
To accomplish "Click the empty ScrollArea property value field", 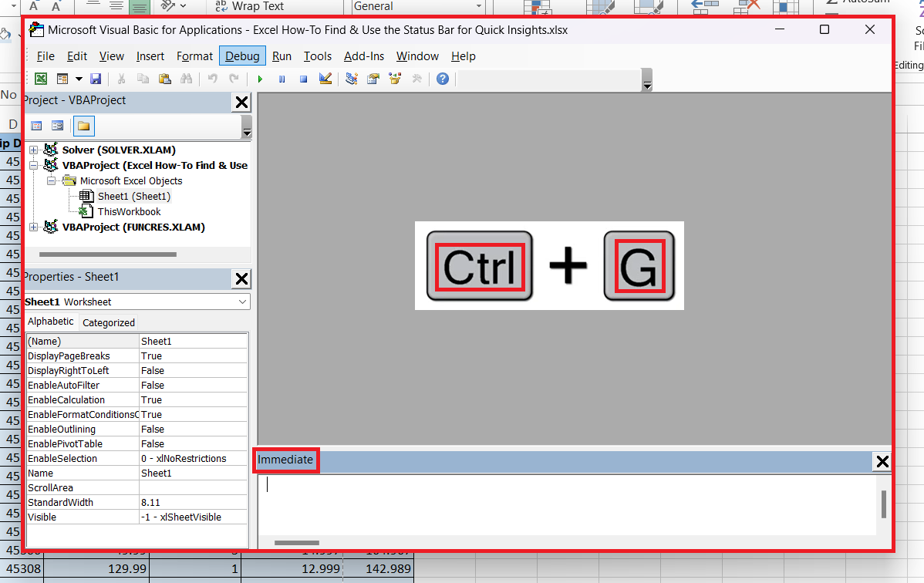I will click(194, 488).
